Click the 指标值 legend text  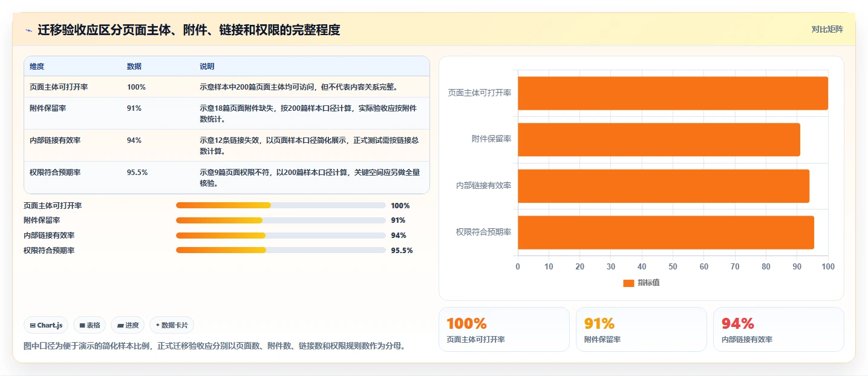[648, 283]
